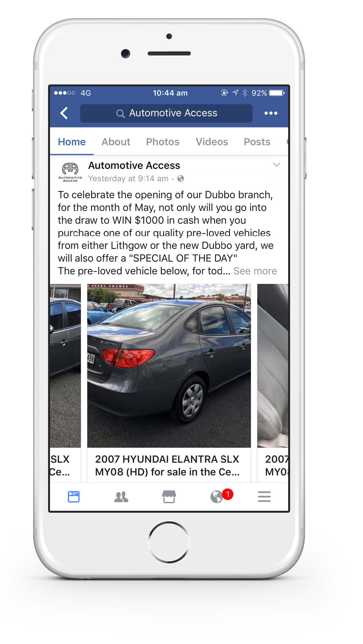Open the three-dots more options menu
Image resolution: width=363 pixels, height=644 pixels.
coord(271,113)
